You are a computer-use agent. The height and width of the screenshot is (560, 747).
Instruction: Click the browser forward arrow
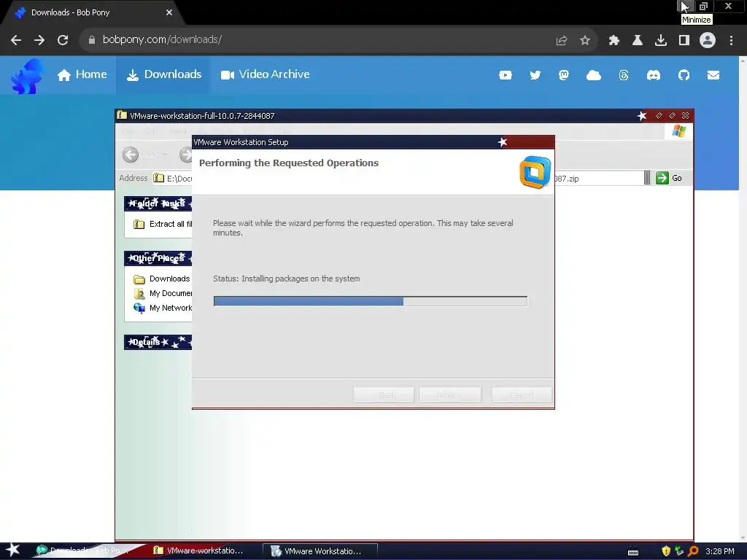[x=39, y=40]
